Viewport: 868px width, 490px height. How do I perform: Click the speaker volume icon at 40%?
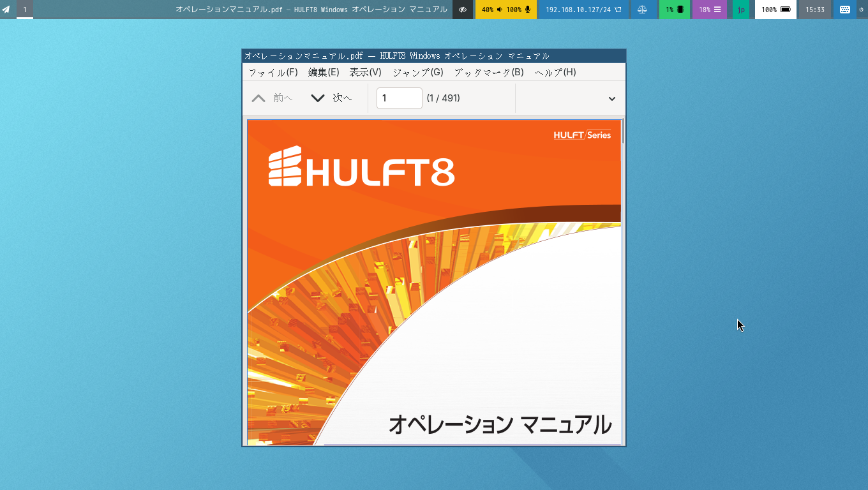[x=500, y=10]
